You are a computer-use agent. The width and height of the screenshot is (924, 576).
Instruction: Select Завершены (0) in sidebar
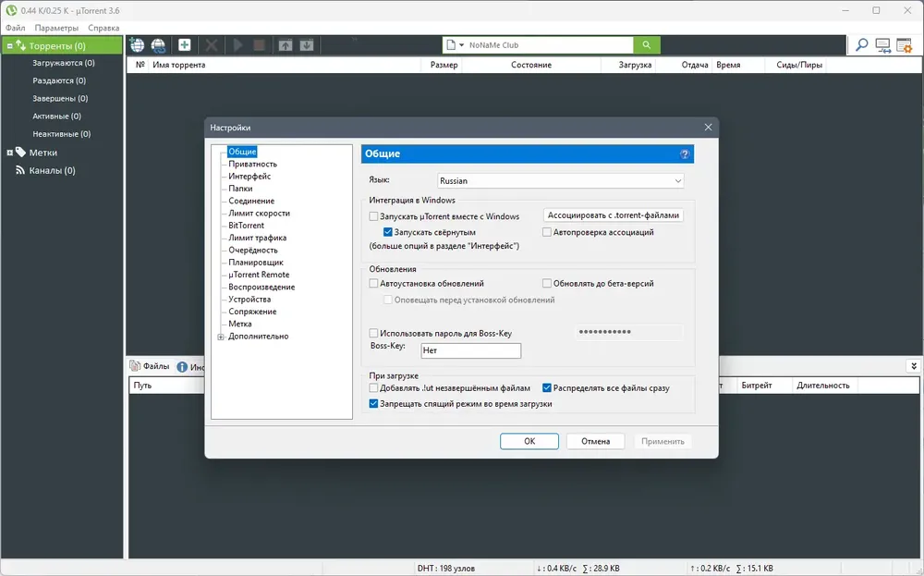60,98
